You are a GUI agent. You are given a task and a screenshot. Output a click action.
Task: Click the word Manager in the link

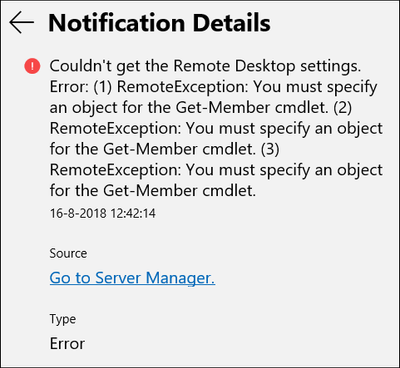180,278
